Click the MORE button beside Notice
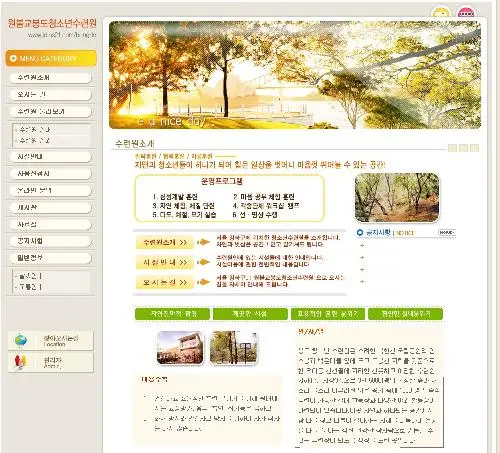The height and width of the screenshot is (453, 500). (447, 232)
